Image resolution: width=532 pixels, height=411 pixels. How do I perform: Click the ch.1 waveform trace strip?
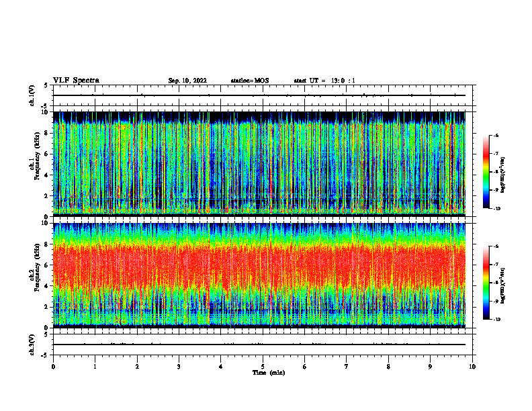(259, 95)
